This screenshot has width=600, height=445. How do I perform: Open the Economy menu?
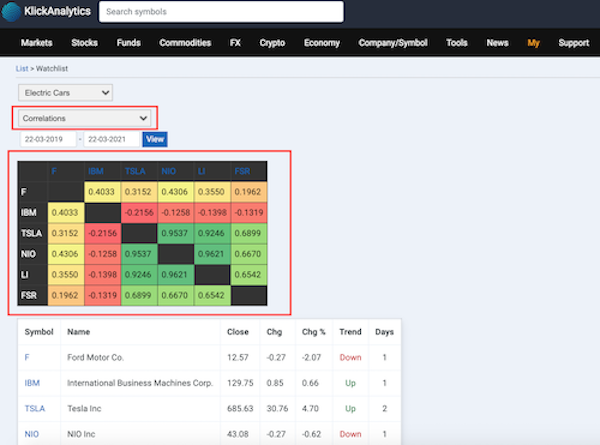[322, 43]
